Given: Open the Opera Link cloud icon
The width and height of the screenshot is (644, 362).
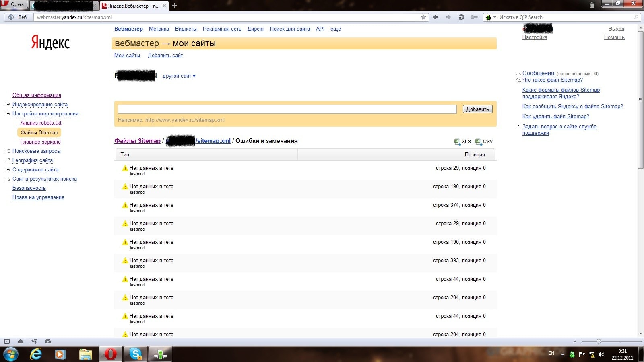Looking at the screenshot, I should point(21,341).
